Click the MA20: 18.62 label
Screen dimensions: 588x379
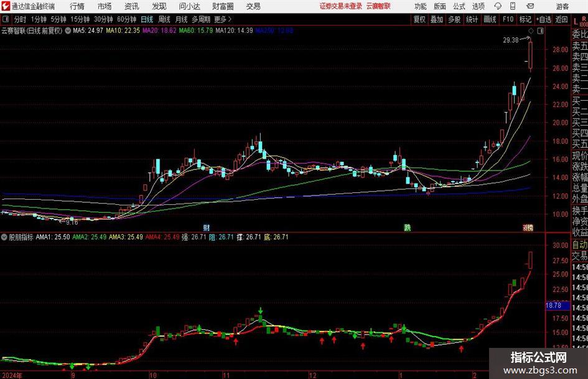[x=159, y=30]
